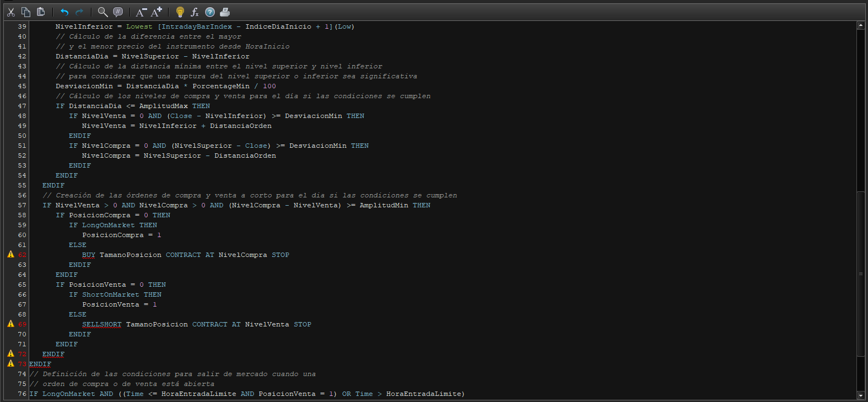Click the comment text on line 40

click(x=149, y=36)
